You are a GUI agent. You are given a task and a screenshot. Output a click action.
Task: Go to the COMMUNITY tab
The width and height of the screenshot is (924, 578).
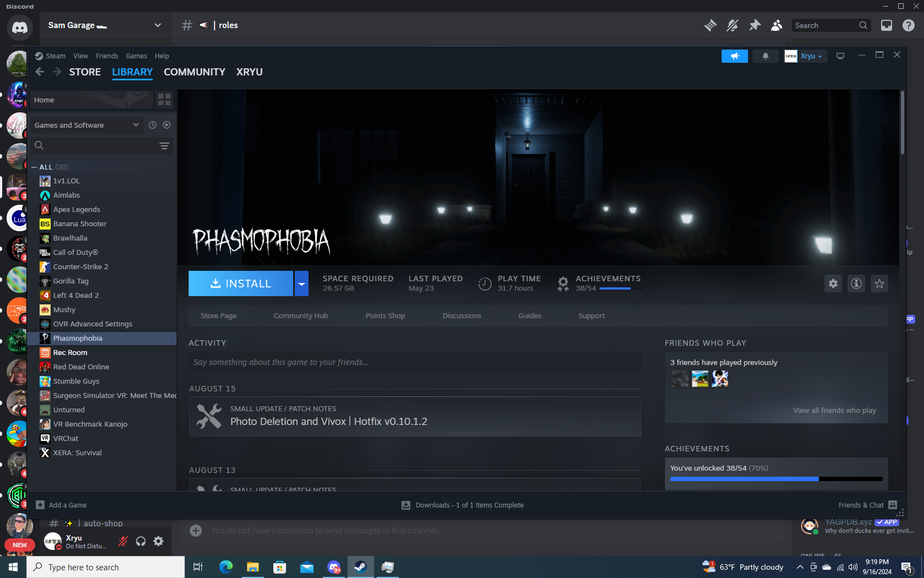[x=195, y=72]
